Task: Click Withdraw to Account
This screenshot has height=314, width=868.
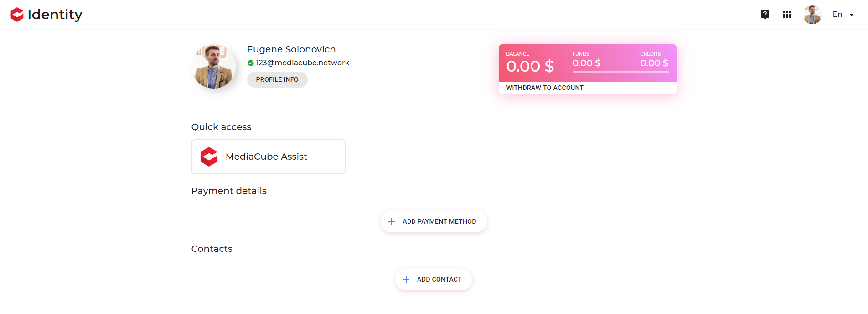Action: (545, 88)
